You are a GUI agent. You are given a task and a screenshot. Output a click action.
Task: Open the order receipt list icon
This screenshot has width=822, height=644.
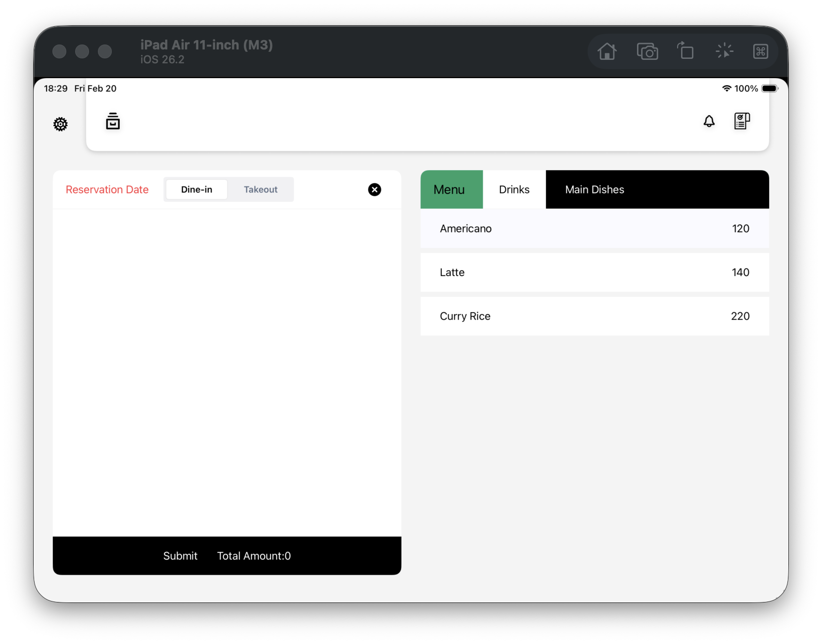pyautogui.click(x=741, y=121)
